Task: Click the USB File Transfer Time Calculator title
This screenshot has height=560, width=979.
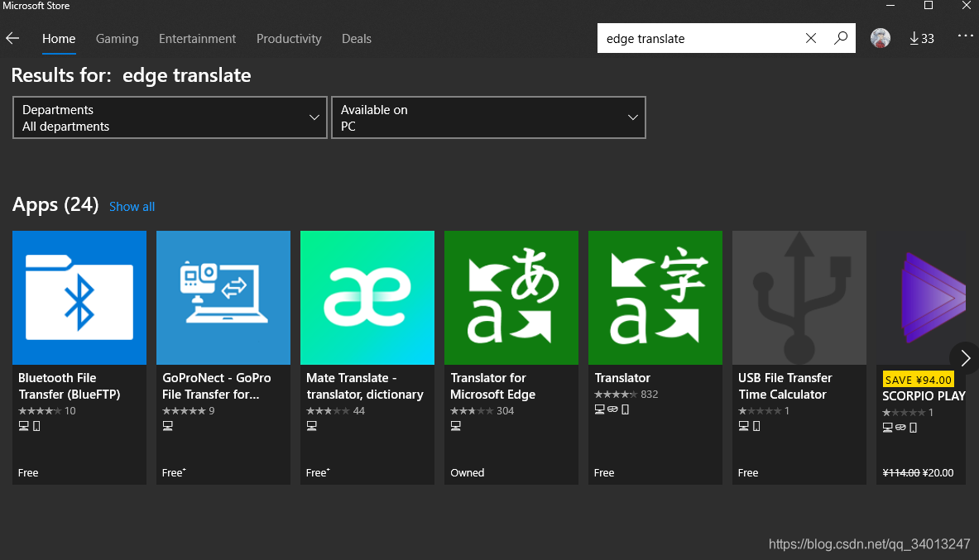Action: point(785,385)
